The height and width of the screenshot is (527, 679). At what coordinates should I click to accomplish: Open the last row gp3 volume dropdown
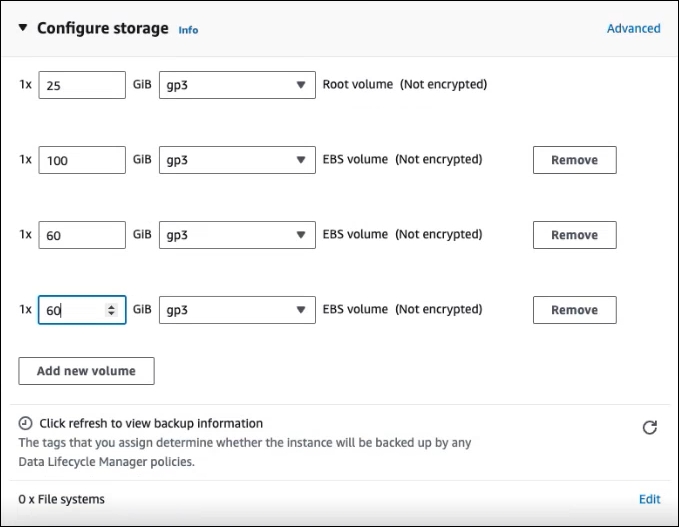[237, 310]
